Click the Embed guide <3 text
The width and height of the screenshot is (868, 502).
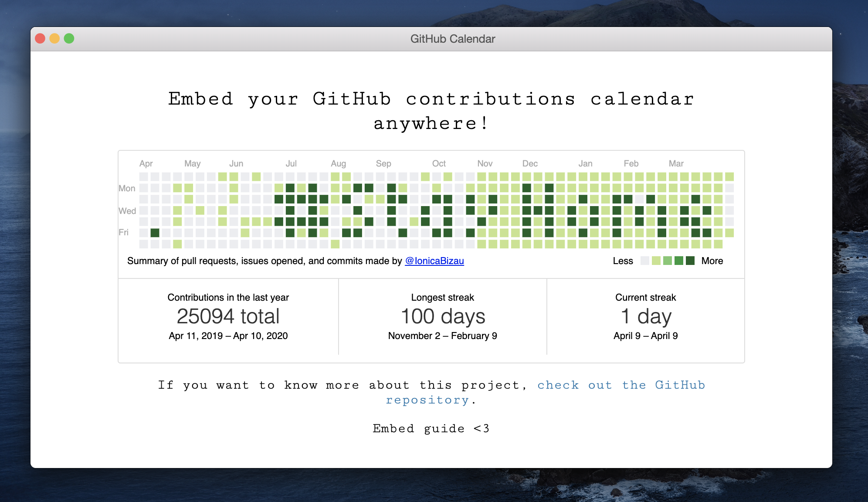(x=431, y=428)
